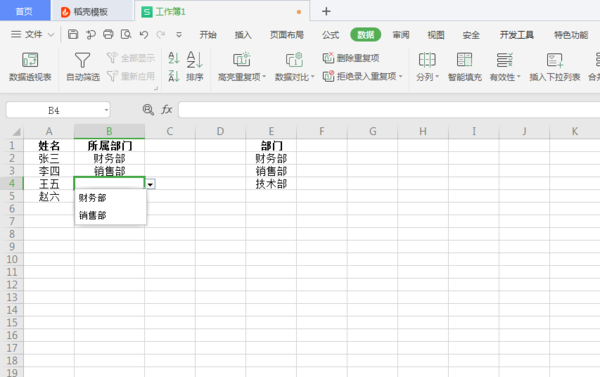Click the Save icon in quick toolbar
The width and height of the screenshot is (600, 377).
pos(73,34)
